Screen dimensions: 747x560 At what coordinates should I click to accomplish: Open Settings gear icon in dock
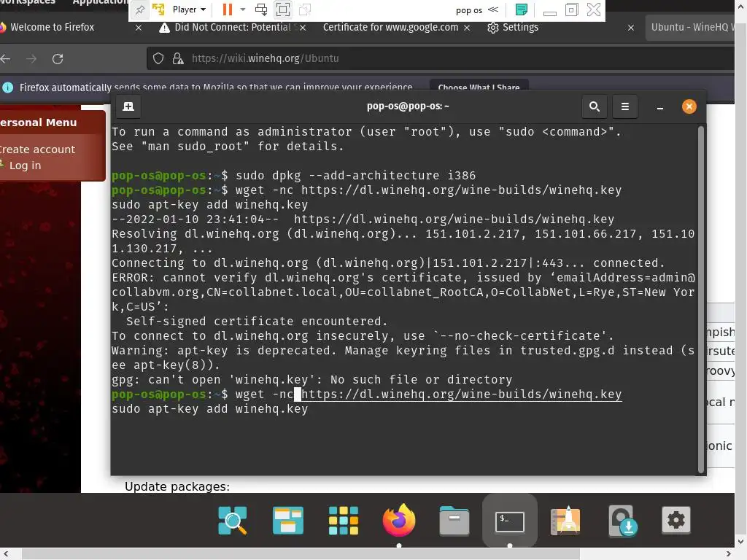676,520
